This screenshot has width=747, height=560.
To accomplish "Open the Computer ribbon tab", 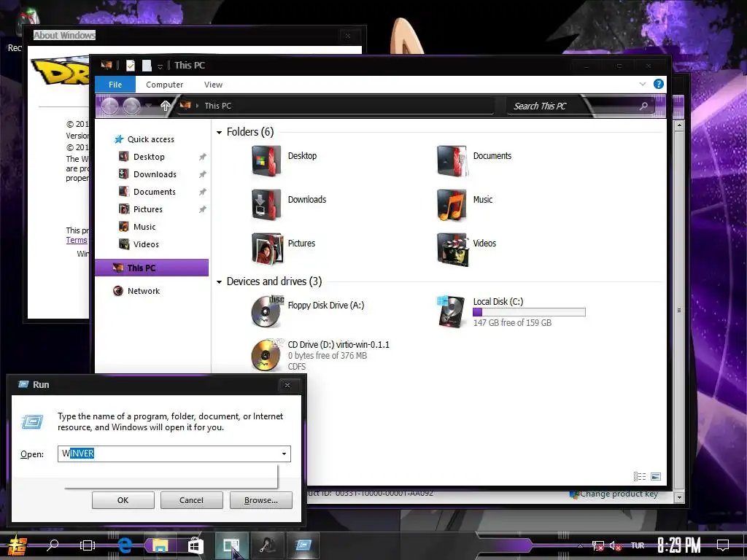I will tap(164, 85).
